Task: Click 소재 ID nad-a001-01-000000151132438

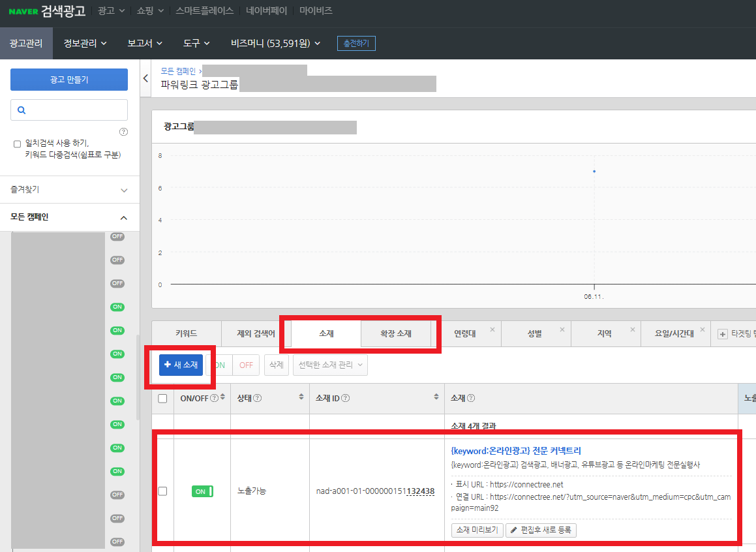Action: pyautogui.click(x=375, y=491)
